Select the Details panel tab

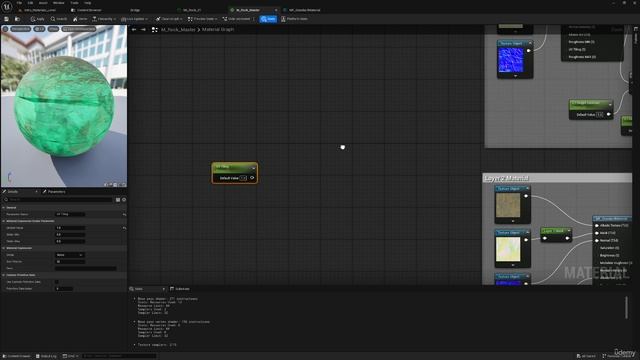pos(13,191)
